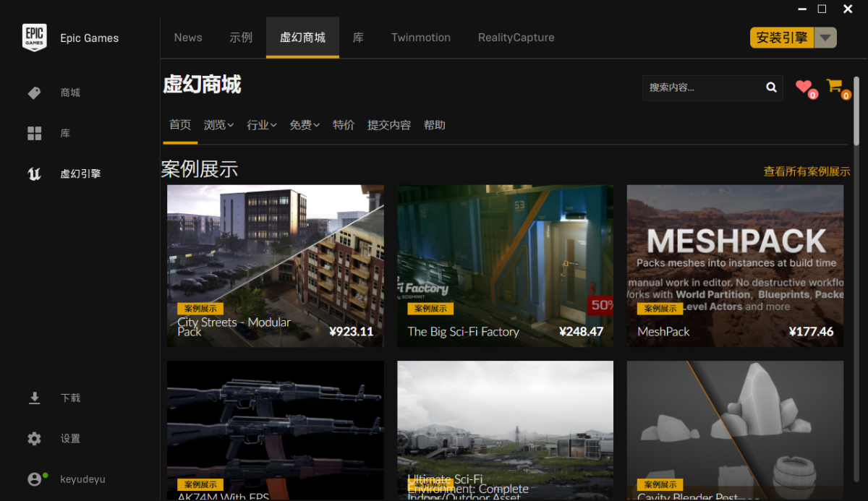This screenshot has height=501, width=868.
Task: Switch to the RealityCapture tab
Action: [x=516, y=38]
